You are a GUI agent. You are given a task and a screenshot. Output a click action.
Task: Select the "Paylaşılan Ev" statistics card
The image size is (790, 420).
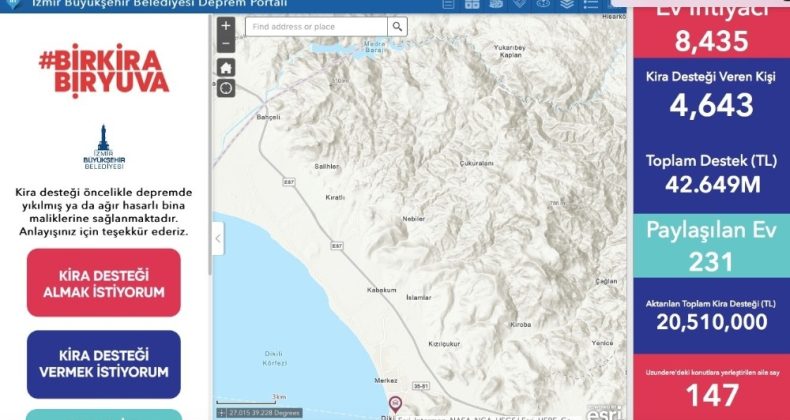point(711,245)
